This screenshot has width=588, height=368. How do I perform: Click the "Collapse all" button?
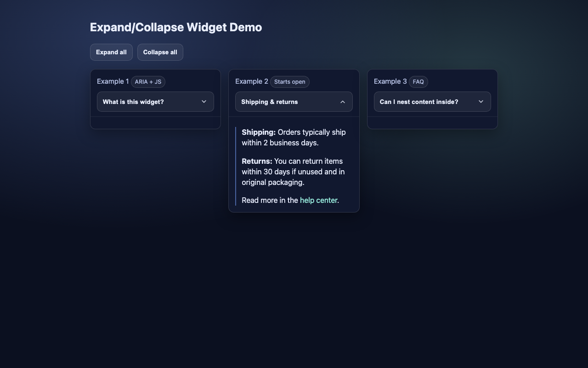coord(160,52)
